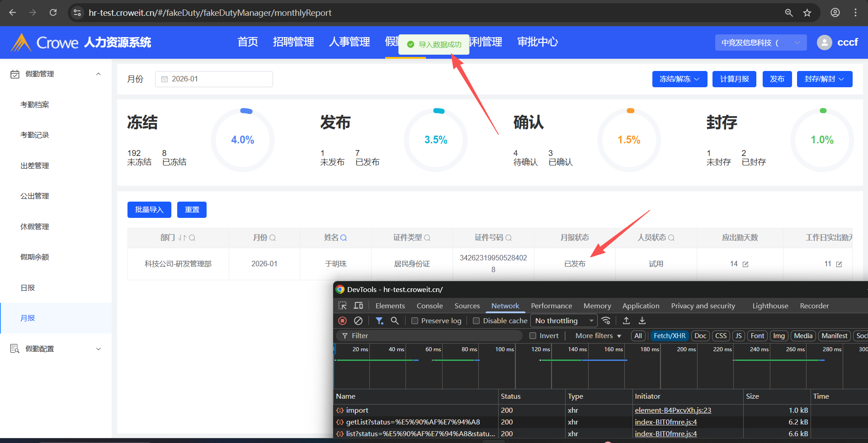Click the clear network log icon
The width and height of the screenshot is (868, 443).
358,320
